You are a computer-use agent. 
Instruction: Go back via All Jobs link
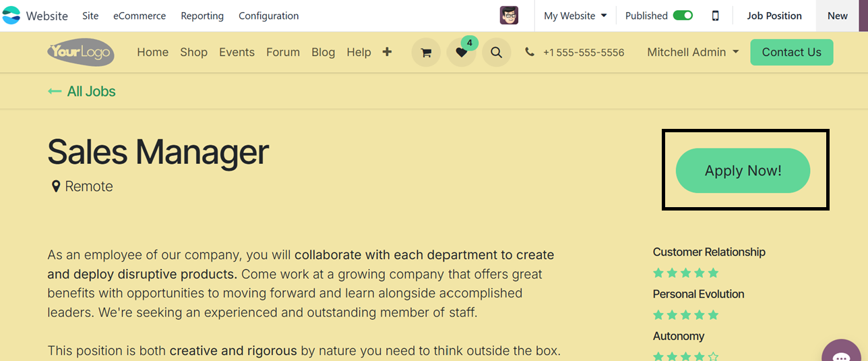pyautogui.click(x=82, y=91)
